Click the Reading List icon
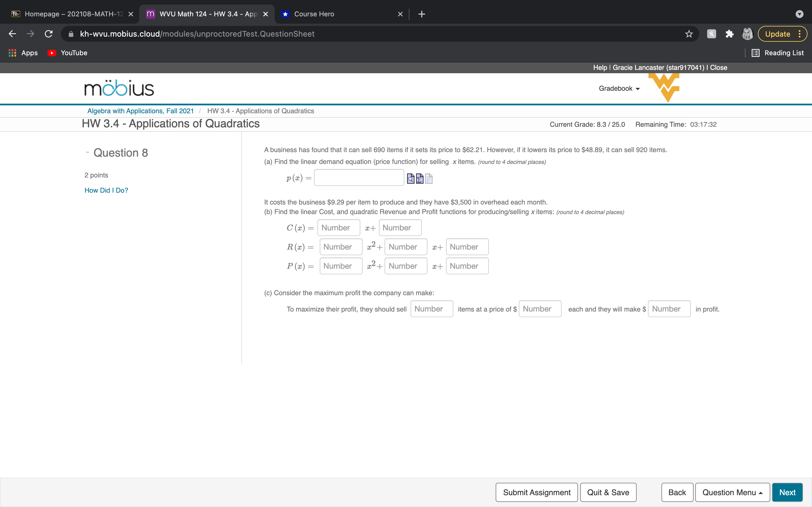The height and width of the screenshot is (507, 812). pos(755,53)
